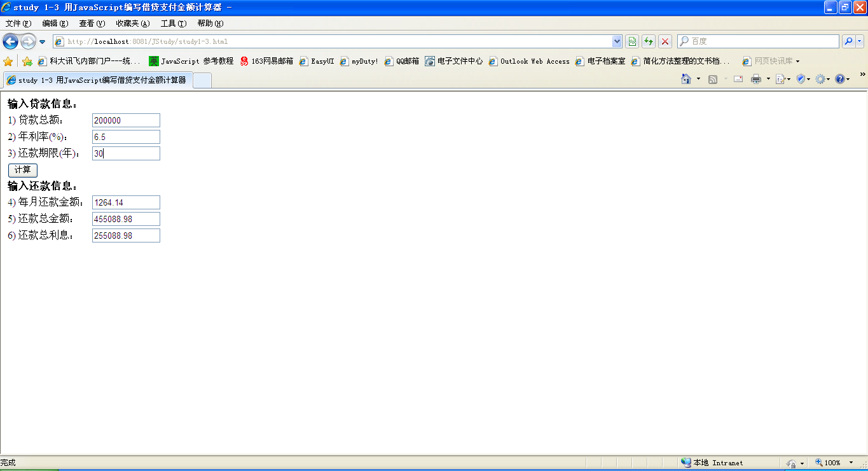Image resolution: width=868 pixels, height=471 pixels.
Task: Open the 帮助(H) menu
Action: (210, 24)
